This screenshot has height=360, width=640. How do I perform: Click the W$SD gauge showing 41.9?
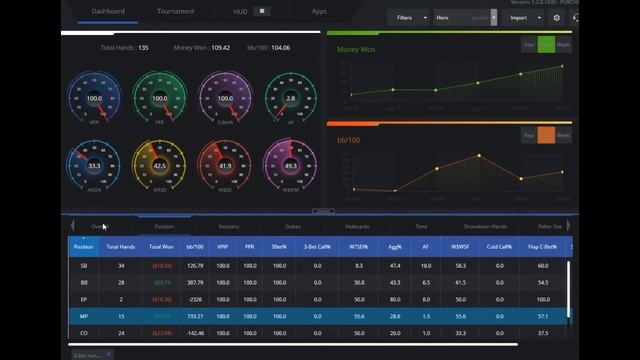(224, 165)
